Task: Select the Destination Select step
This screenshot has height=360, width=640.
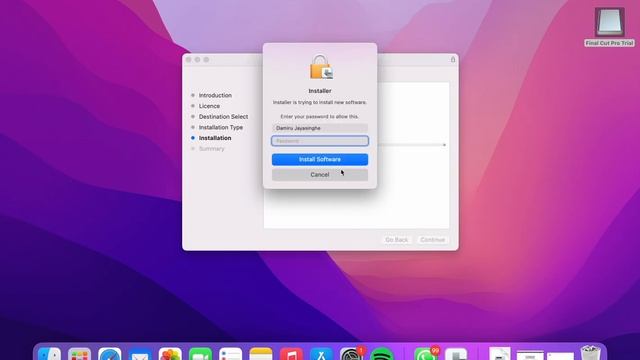Action: coord(223,116)
